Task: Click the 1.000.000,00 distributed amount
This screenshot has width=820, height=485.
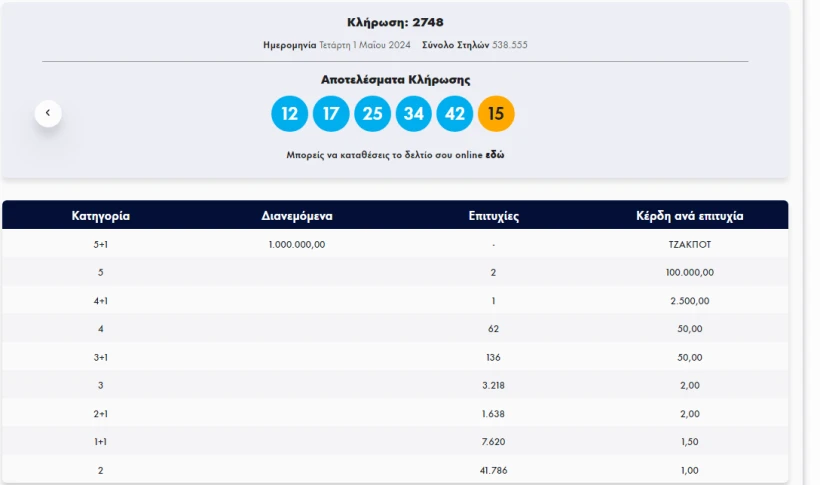Action: pos(297,244)
